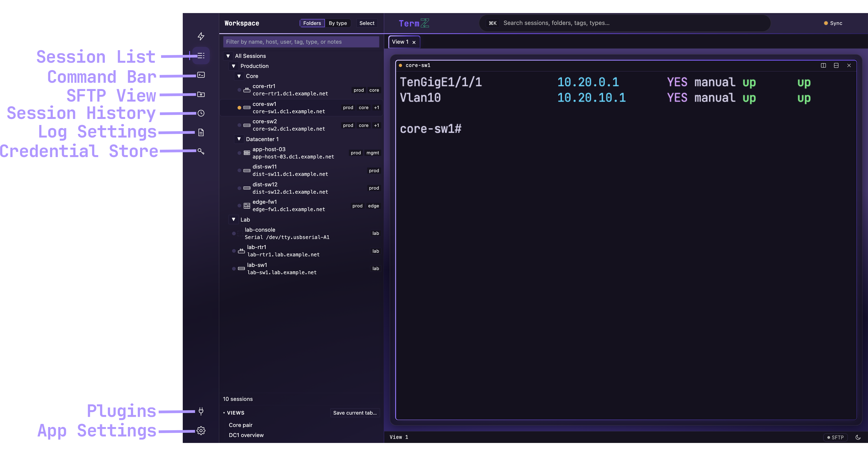The width and height of the screenshot is (868, 456).
Task: Open the Plugins plug icon
Action: tap(201, 411)
